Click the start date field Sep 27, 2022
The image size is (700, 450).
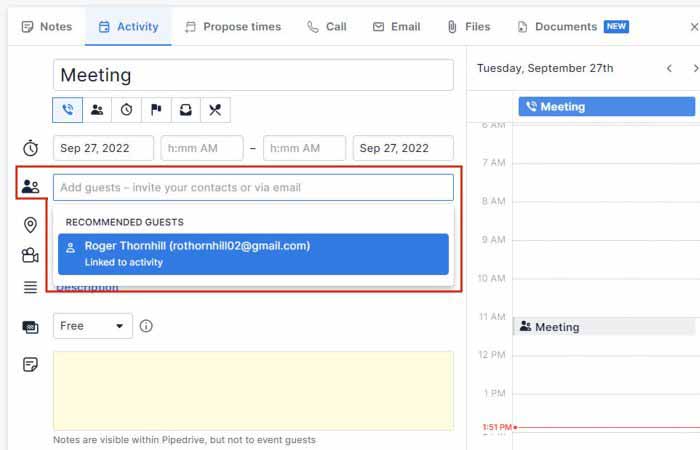coord(103,148)
